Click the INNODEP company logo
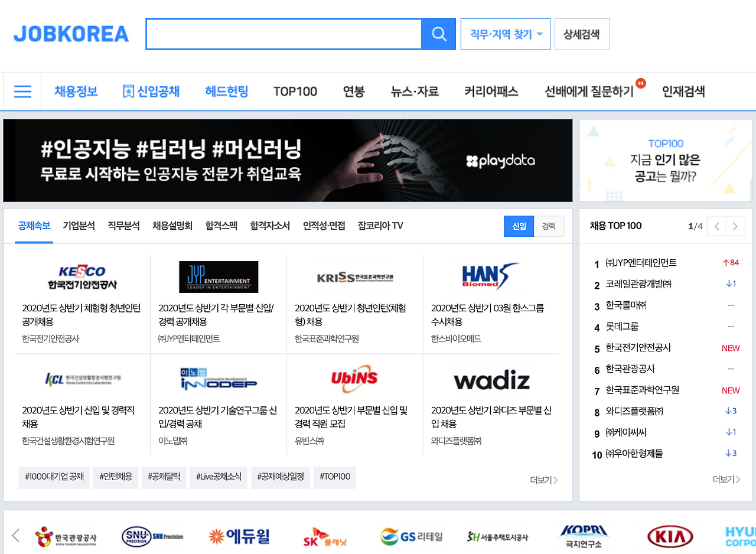Screen dimensions: 756x554 point(219,379)
